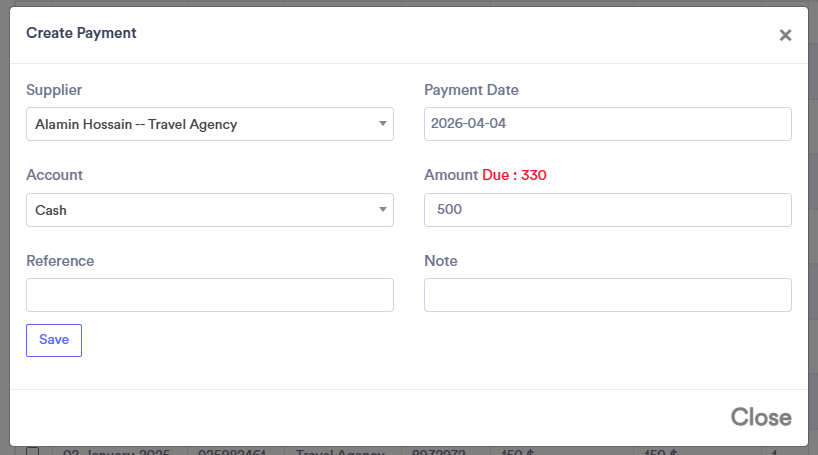Click the red Due : 330 text
The image size is (818, 455).
(514, 175)
